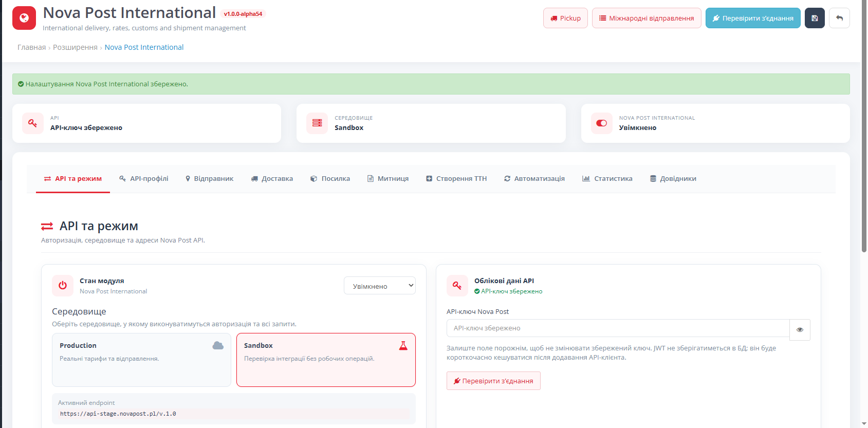868x428 pixels.
Task: Open the Митниця tab
Action: pyautogui.click(x=388, y=179)
